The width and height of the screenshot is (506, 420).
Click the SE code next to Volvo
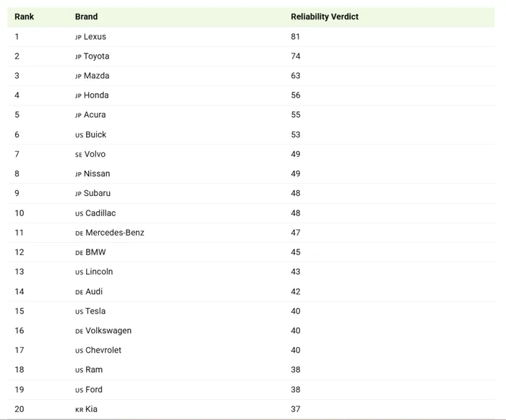79,155
